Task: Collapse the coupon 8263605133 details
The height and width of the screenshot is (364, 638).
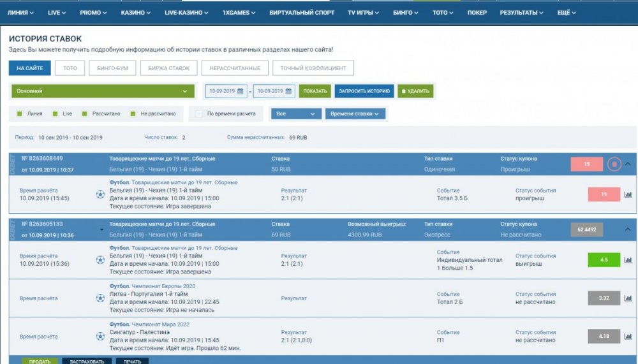Action: tap(628, 229)
